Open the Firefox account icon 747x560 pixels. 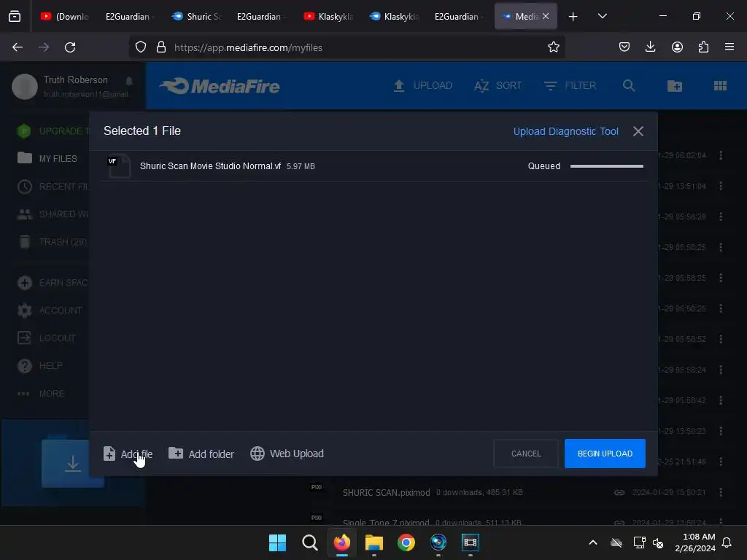pos(677,47)
